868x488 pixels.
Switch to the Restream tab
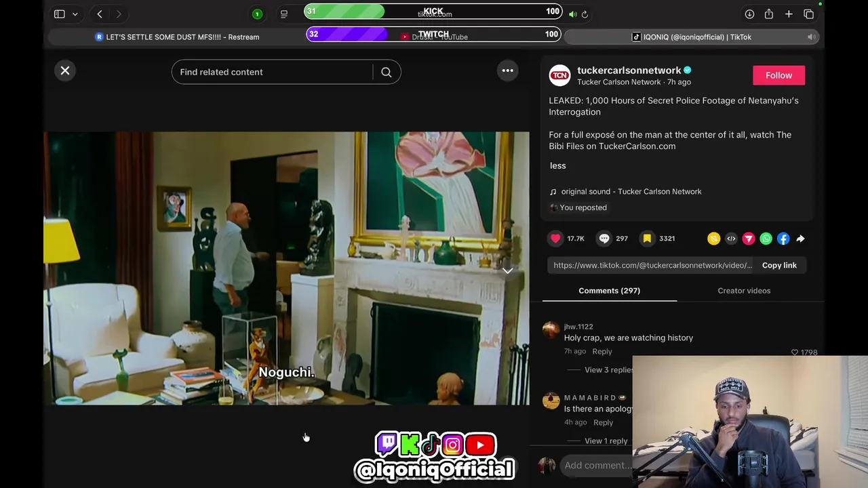[x=177, y=37]
